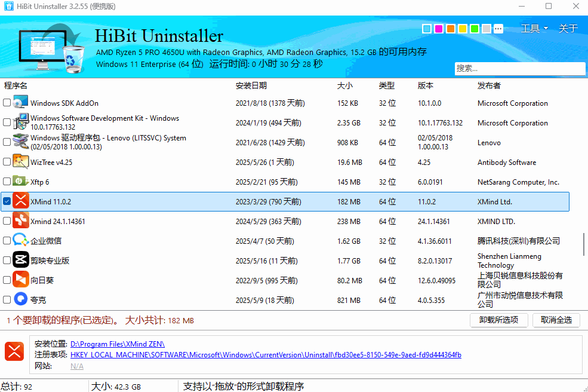
Task: Click the window resize grip in status bar
Action: point(585,389)
